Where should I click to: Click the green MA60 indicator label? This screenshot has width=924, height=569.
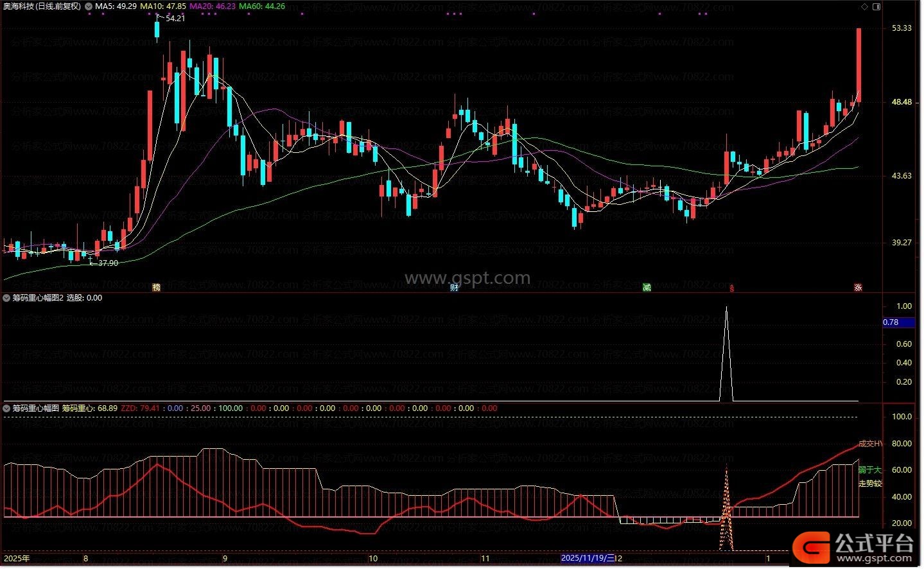click(x=262, y=6)
